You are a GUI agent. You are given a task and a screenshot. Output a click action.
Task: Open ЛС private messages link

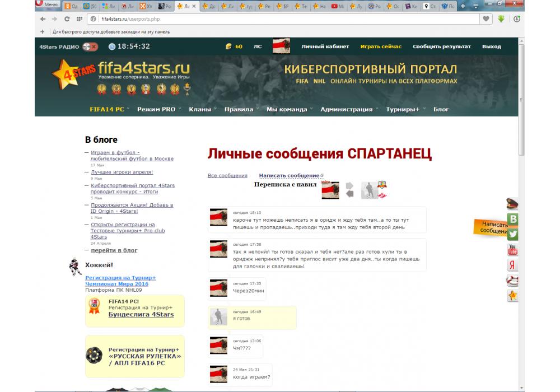click(x=258, y=46)
